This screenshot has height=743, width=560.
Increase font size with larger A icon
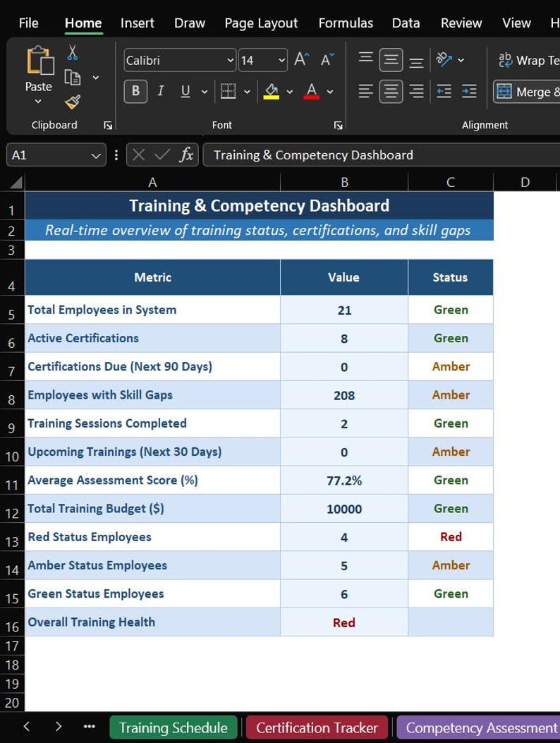(x=301, y=60)
